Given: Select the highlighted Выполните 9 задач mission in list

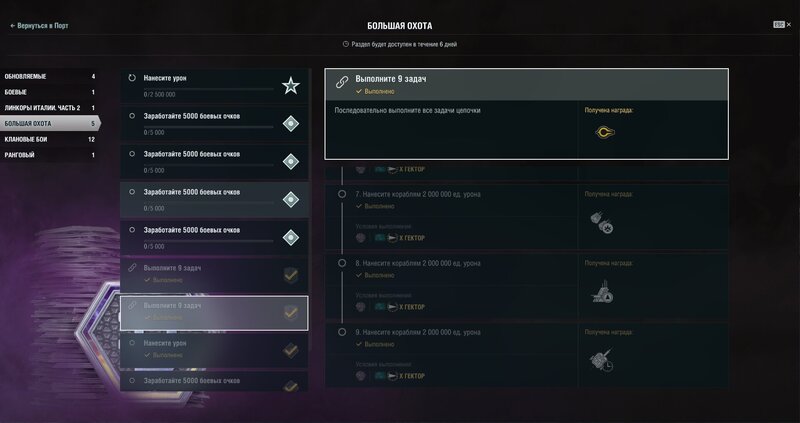Looking at the screenshot, I should [214, 313].
